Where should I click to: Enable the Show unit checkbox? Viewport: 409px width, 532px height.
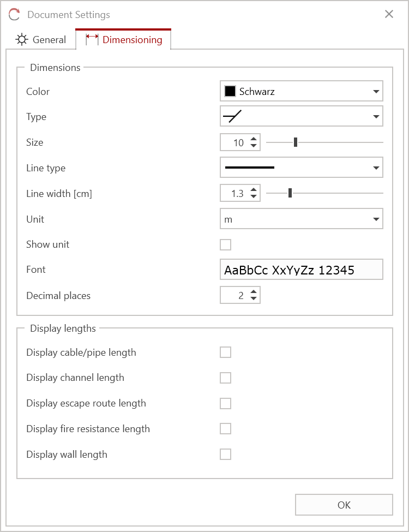(225, 244)
